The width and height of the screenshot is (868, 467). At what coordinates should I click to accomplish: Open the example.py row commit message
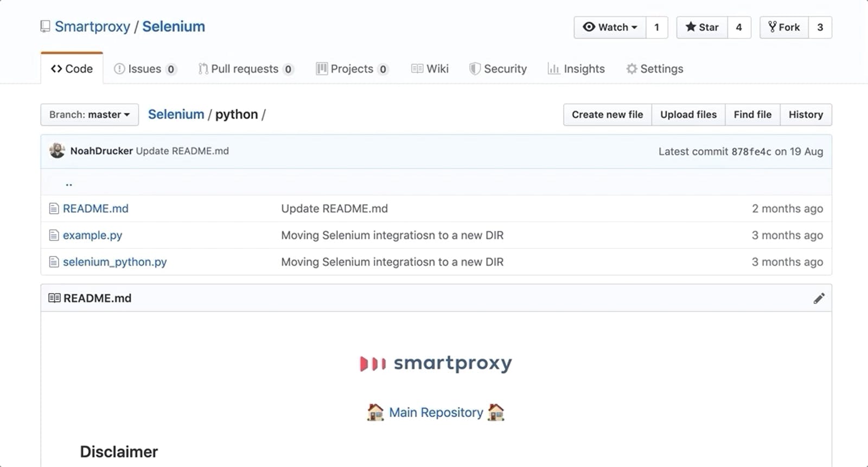pyautogui.click(x=392, y=235)
